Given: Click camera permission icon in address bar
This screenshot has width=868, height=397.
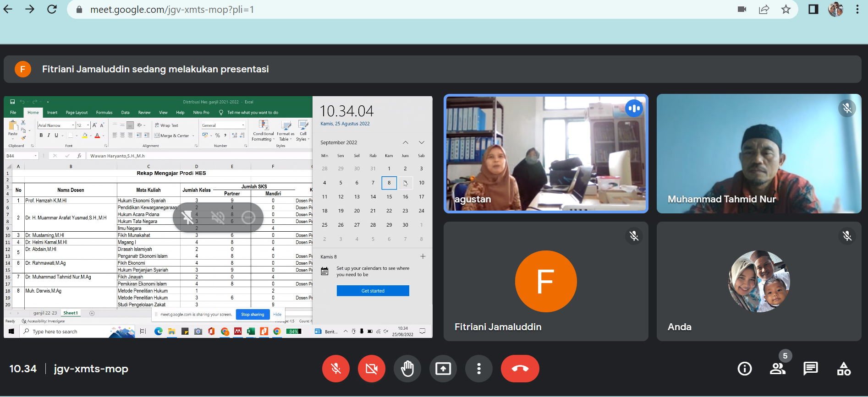Looking at the screenshot, I should [x=742, y=10].
